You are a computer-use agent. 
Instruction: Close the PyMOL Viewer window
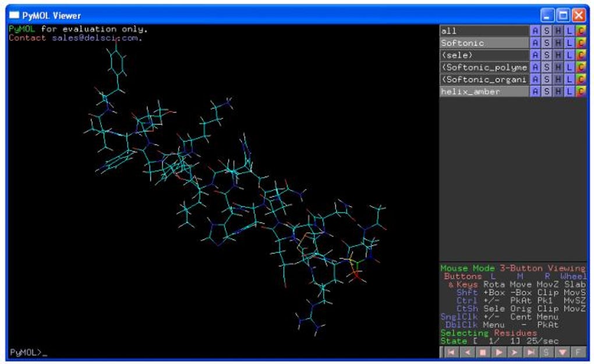578,15
